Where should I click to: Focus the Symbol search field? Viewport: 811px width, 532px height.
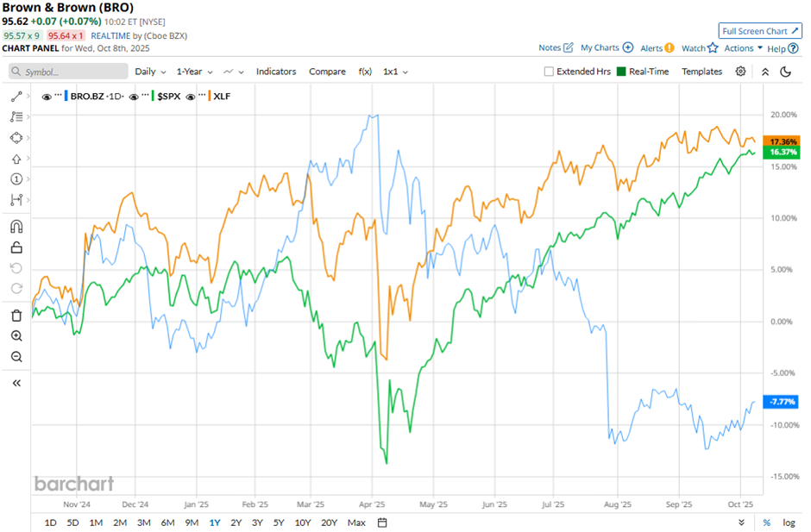click(x=68, y=72)
